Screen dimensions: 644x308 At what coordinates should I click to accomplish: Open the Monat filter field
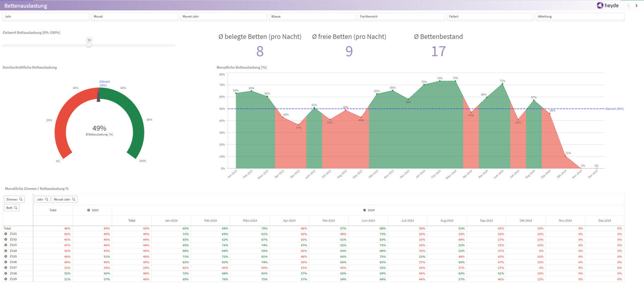point(134,16)
